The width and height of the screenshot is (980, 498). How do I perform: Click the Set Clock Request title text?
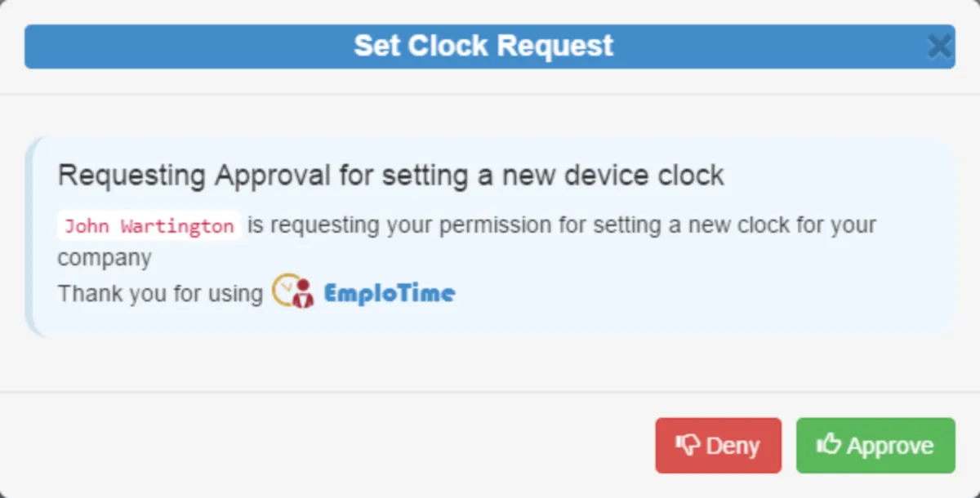pyautogui.click(x=483, y=46)
